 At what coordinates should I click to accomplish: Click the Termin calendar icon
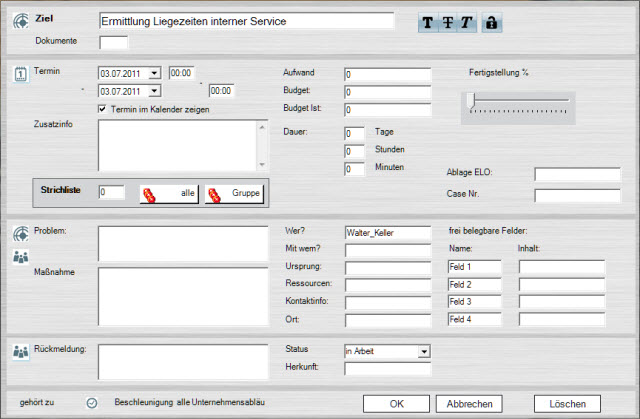click(20, 73)
